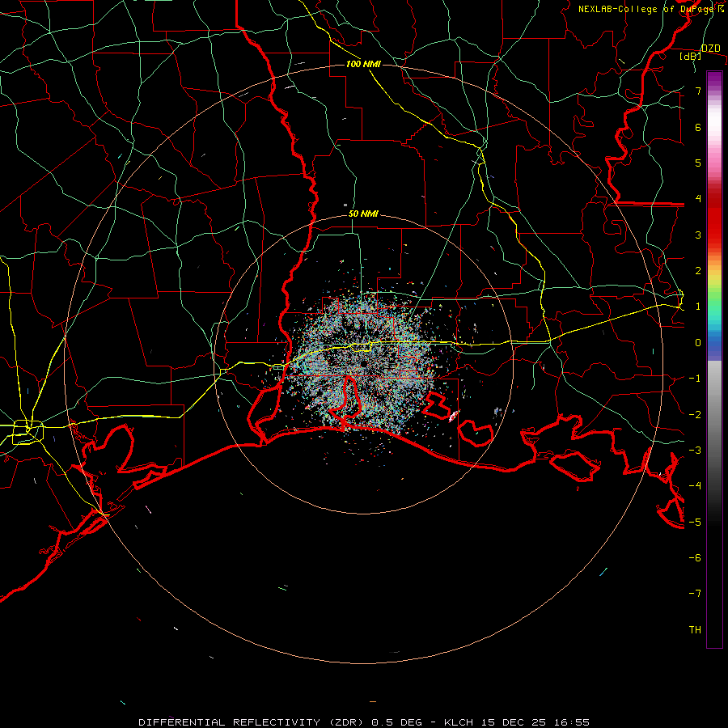The height and width of the screenshot is (728, 728).
Task: Click the black radar site dot at the echo center
Action: pos(363,364)
